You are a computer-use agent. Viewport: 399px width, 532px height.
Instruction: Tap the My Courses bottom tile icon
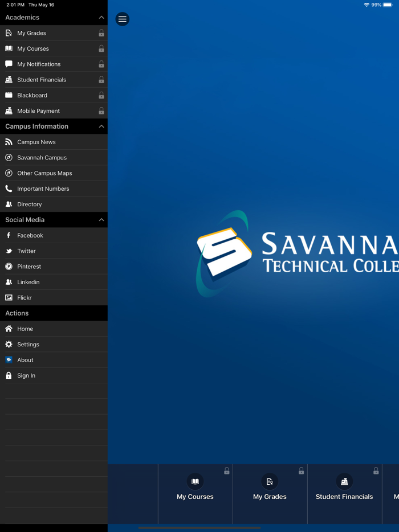click(x=195, y=481)
